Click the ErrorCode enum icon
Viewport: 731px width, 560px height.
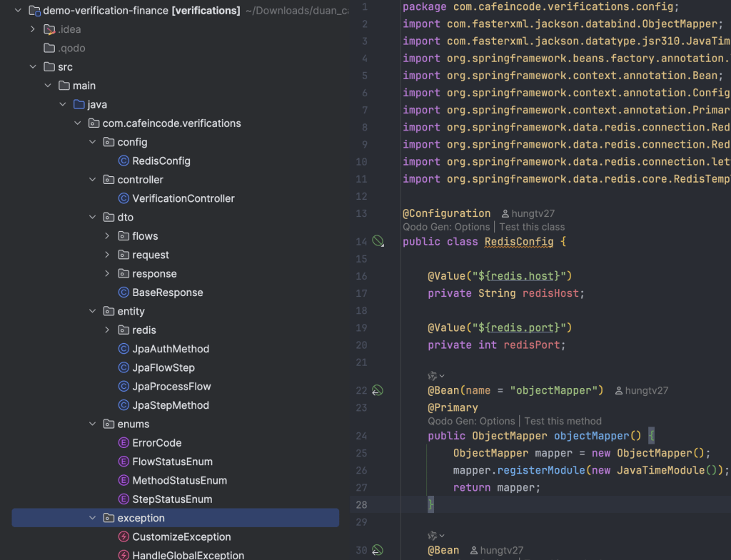pyautogui.click(x=123, y=442)
